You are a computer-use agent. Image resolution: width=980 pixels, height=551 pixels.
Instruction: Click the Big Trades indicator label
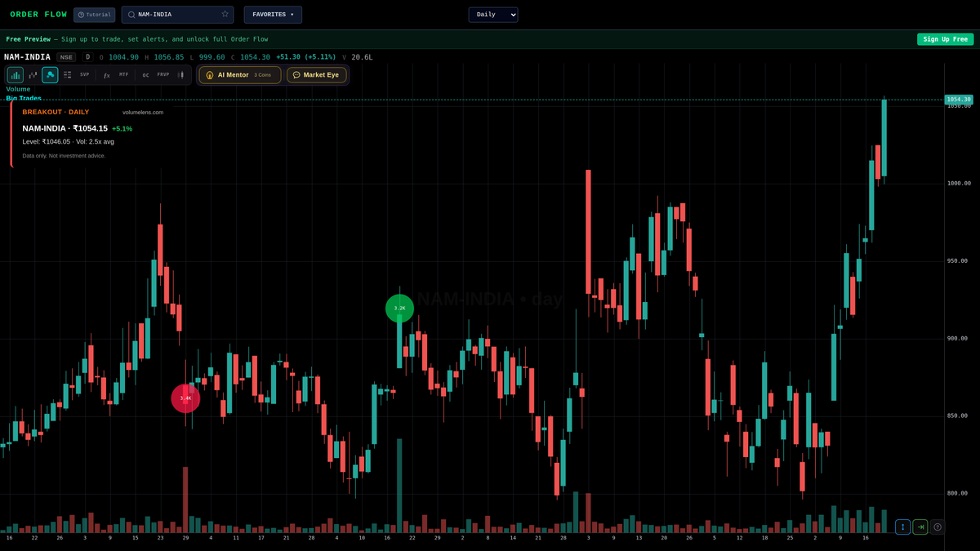pyautogui.click(x=24, y=98)
